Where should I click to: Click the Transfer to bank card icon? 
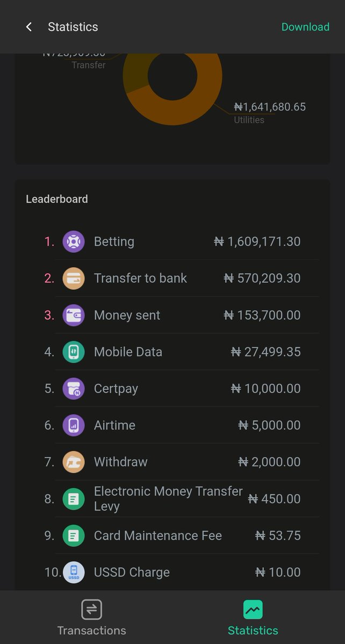[74, 278]
